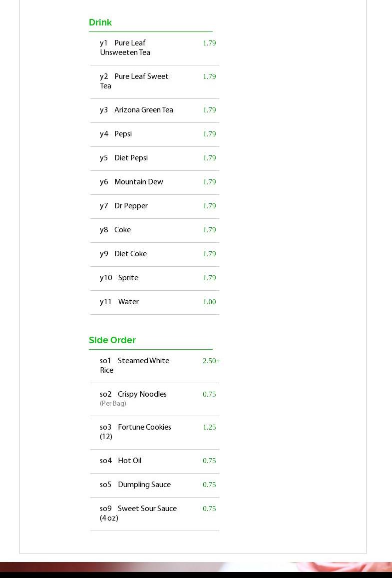Click the Drink section heading
392x578 pixels.
(100, 22)
